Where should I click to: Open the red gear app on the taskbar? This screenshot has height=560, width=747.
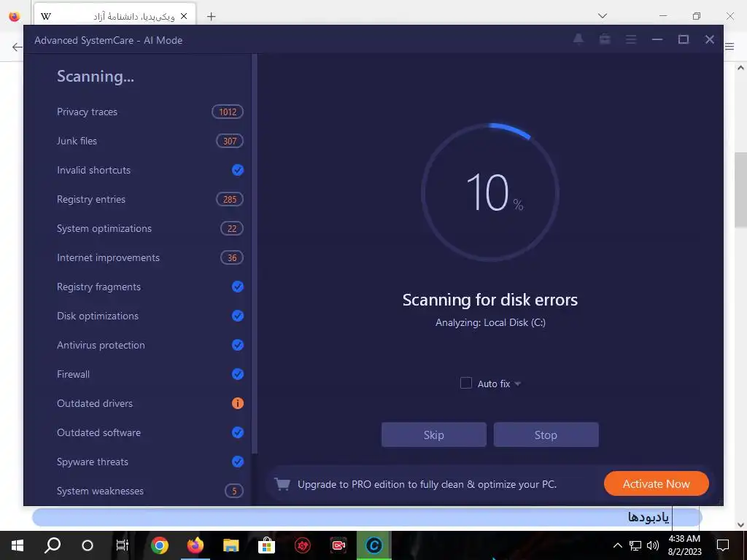pyautogui.click(x=303, y=545)
